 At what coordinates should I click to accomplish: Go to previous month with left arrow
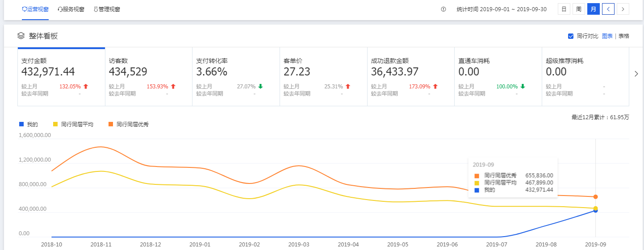pos(608,9)
